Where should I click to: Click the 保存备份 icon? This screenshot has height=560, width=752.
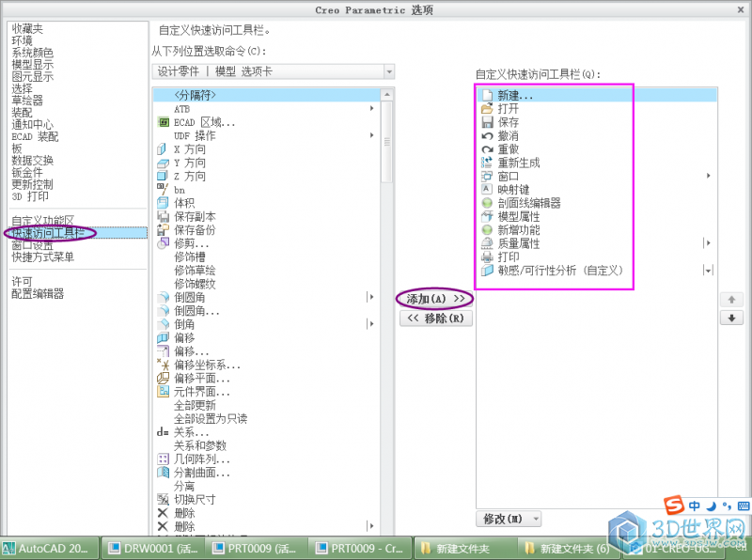point(163,229)
